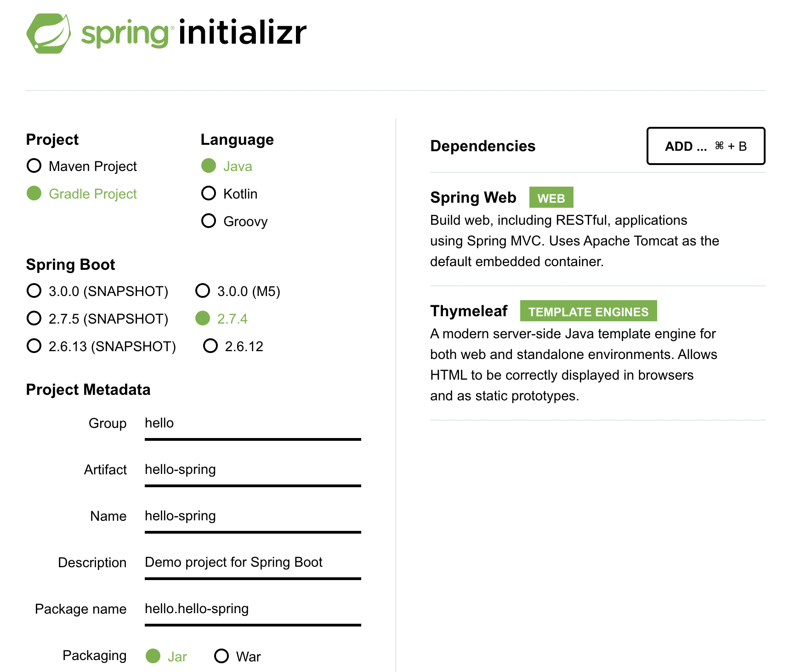Select Spring Boot 3.0.0 (M5)
This screenshot has height=672, width=795.
pos(238,291)
